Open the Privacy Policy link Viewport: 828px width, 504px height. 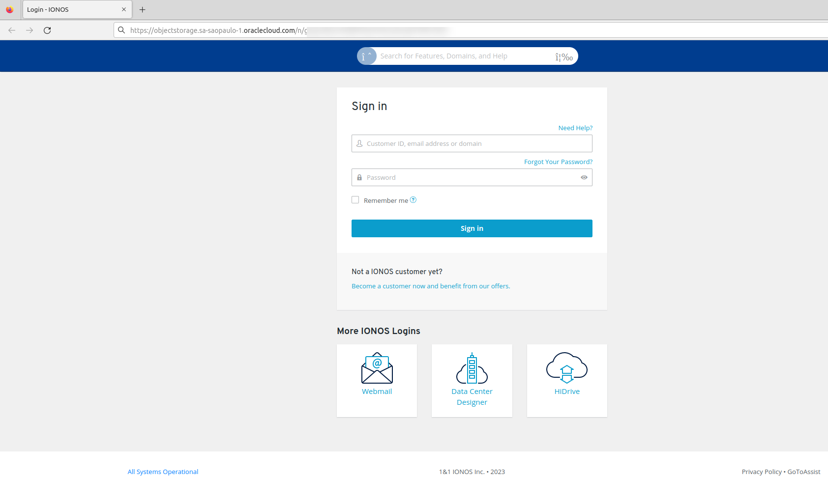coord(762,472)
